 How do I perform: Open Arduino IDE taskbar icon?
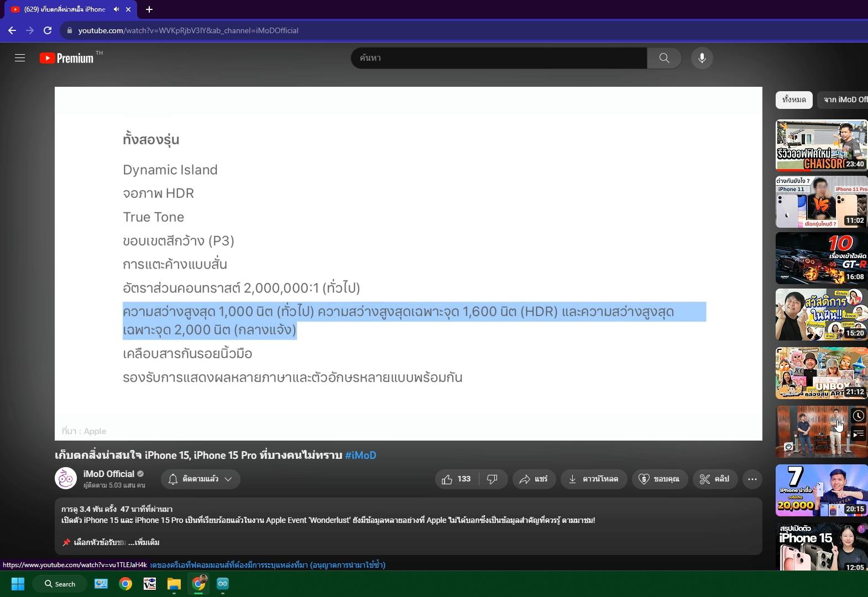223,584
